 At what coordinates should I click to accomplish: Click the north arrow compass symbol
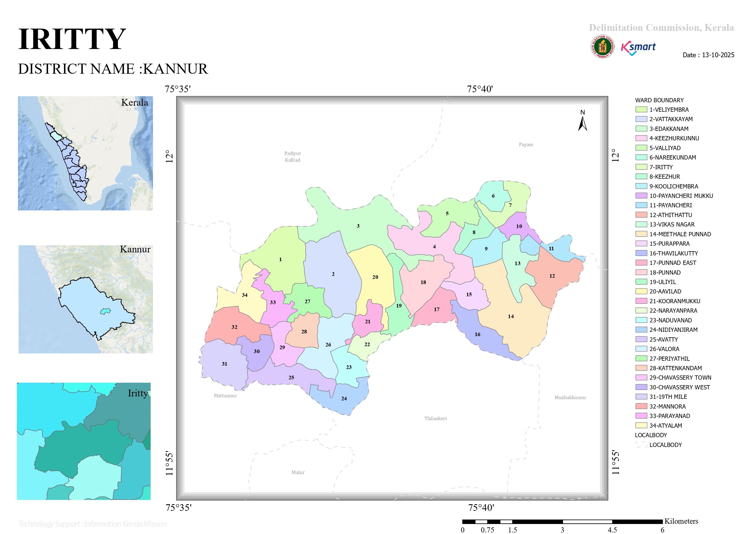tap(583, 121)
